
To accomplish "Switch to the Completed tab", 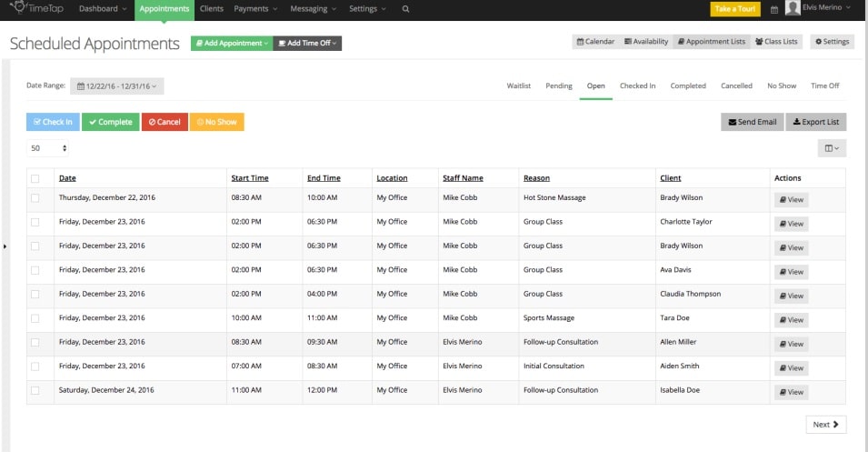I will [688, 85].
